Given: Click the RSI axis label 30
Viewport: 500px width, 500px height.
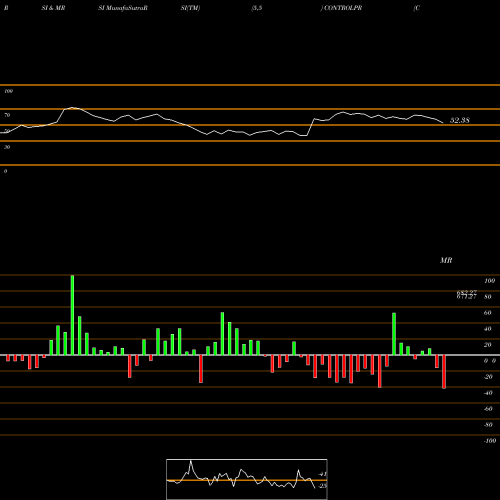Looking at the screenshot, I should pos(7,147).
